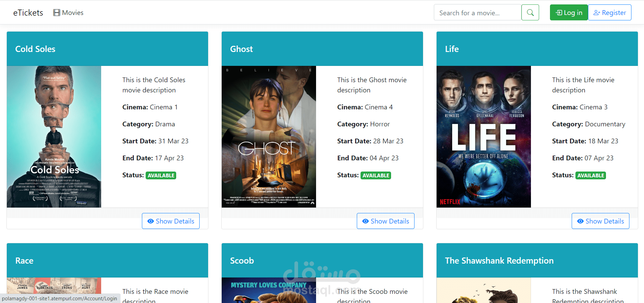Click the AVAILABLE badge on Cold Soles
The width and height of the screenshot is (644, 303).
[x=161, y=175]
